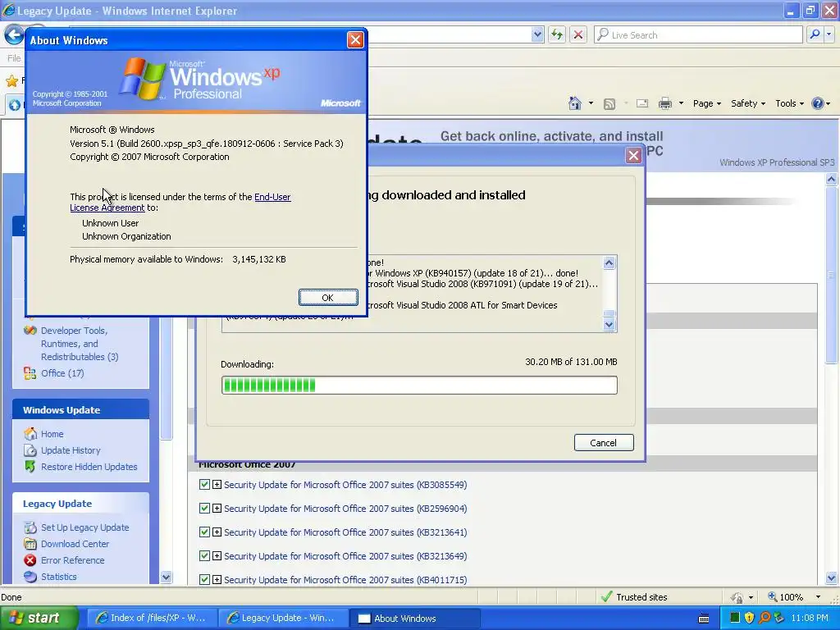840x630 pixels.
Task: Open the Page menu
Action: (706, 103)
